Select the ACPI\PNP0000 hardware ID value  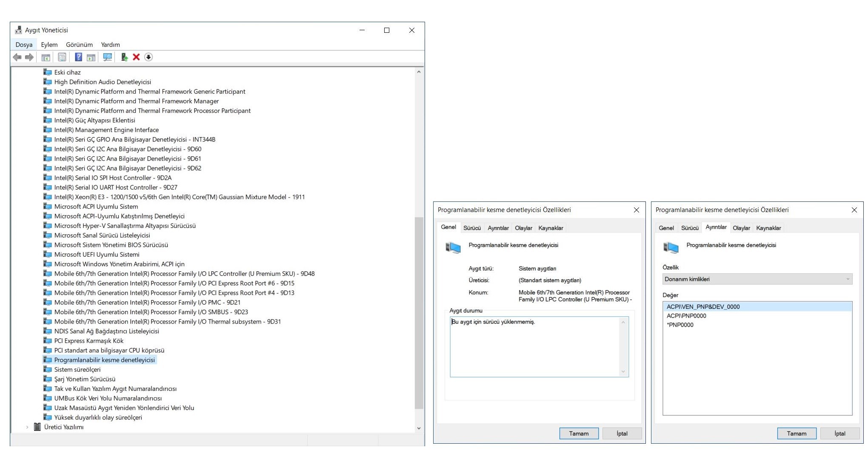click(686, 316)
